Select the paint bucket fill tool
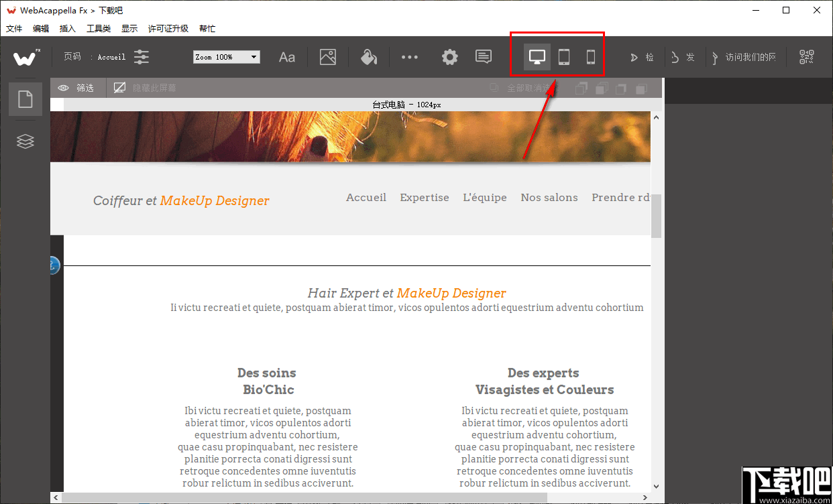This screenshot has height=504, width=833. (369, 57)
